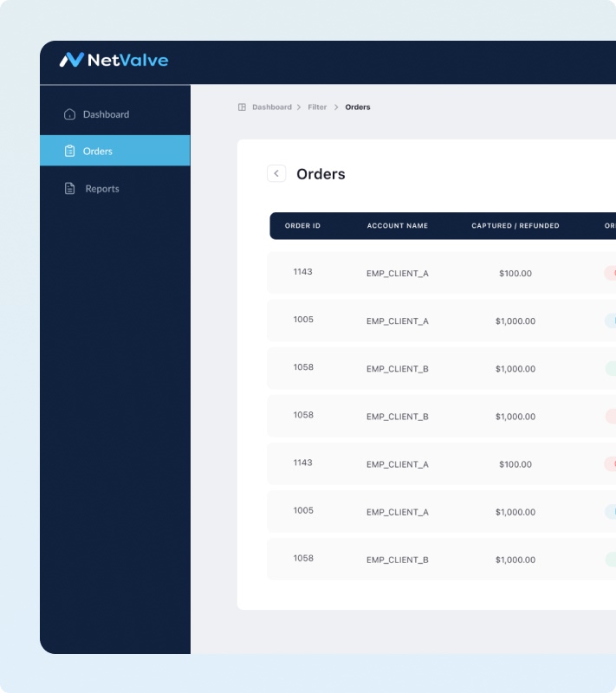Click Orders breadcrumb item
The height and width of the screenshot is (693, 616).
358,107
